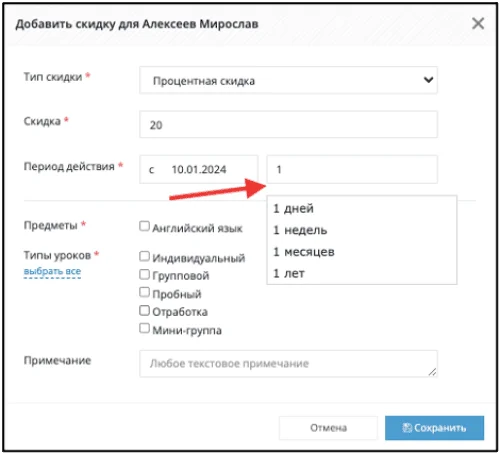500x454 pixels.
Task: Click the Отмена button
Action: point(328,428)
